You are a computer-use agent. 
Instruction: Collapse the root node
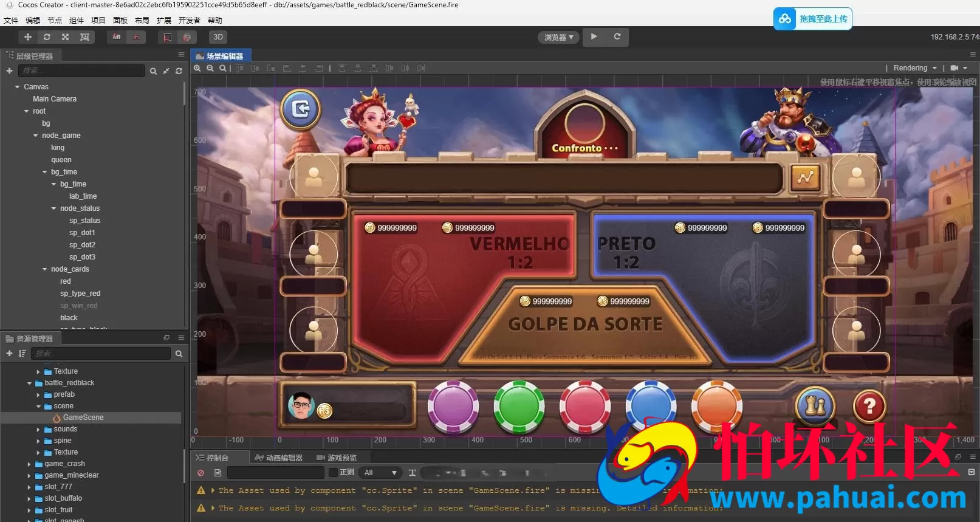(26, 111)
